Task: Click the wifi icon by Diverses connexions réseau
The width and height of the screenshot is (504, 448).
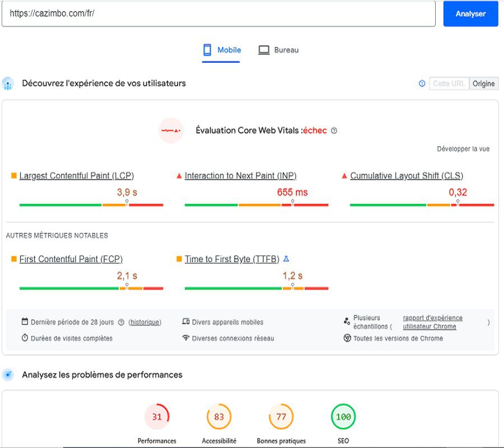Action: [x=186, y=338]
